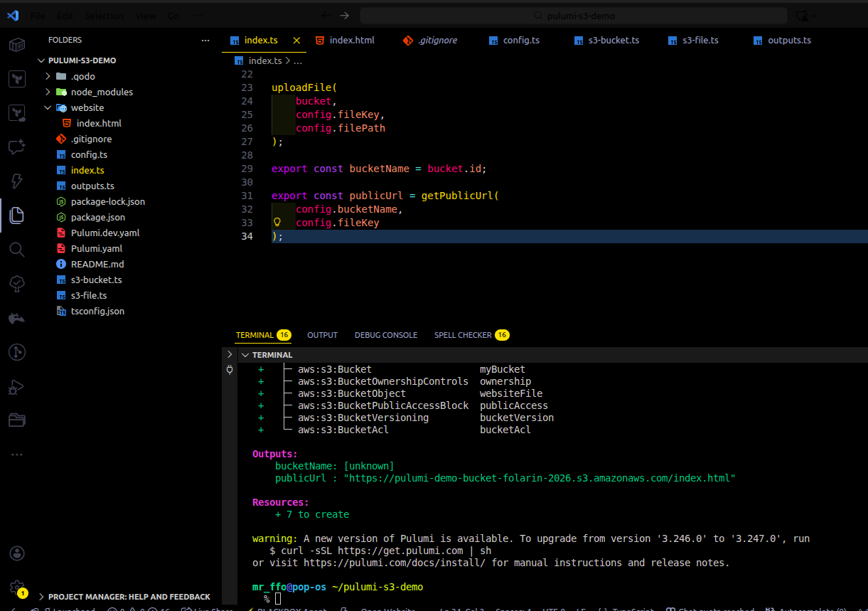Viewport: 868px width, 611px height.
Task: Expand the .qodo folder
Action: point(48,76)
